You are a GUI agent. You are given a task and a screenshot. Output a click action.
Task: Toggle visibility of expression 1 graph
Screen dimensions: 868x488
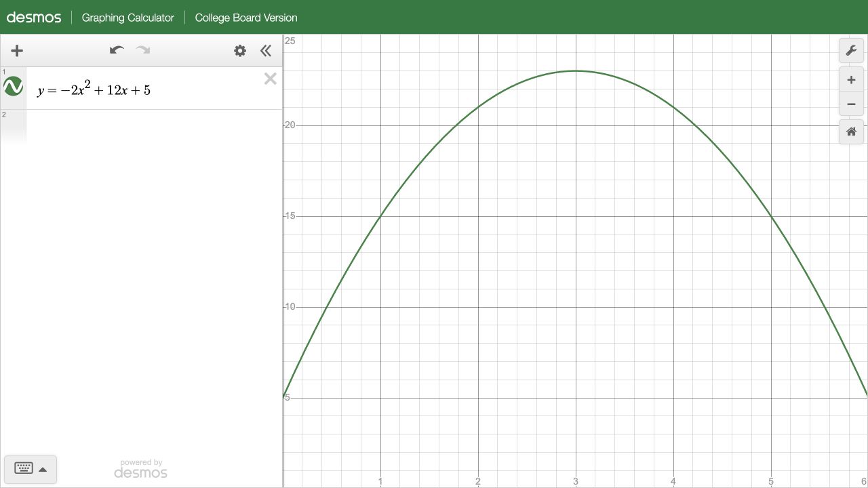(x=13, y=86)
